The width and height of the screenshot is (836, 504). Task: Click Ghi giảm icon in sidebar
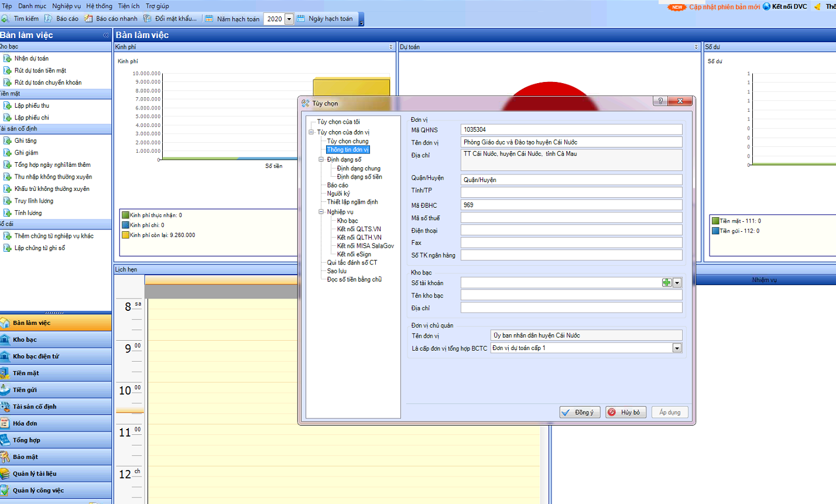click(x=8, y=153)
